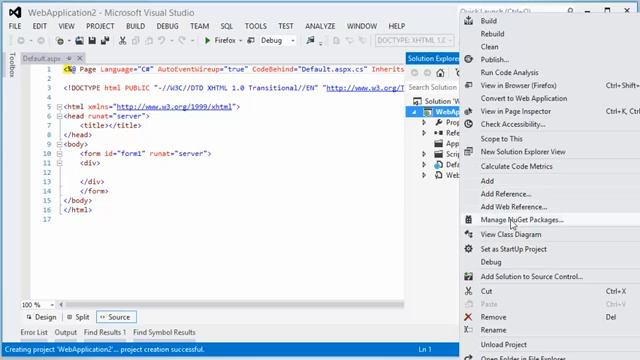The width and height of the screenshot is (640, 360).
Task: Click the Search Solution Explorer field
Action: tap(433, 87)
